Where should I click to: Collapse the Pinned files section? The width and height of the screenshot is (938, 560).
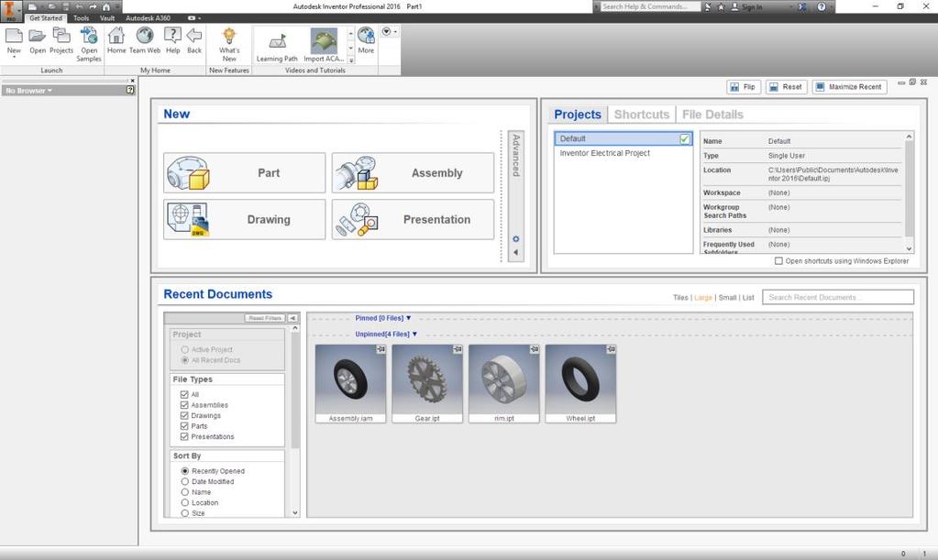[x=409, y=319]
